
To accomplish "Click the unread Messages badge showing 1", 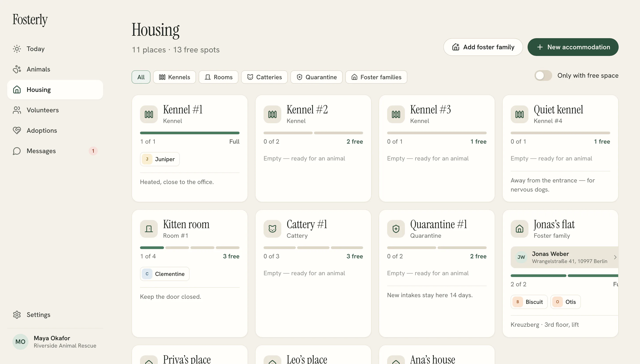I will tap(93, 151).
